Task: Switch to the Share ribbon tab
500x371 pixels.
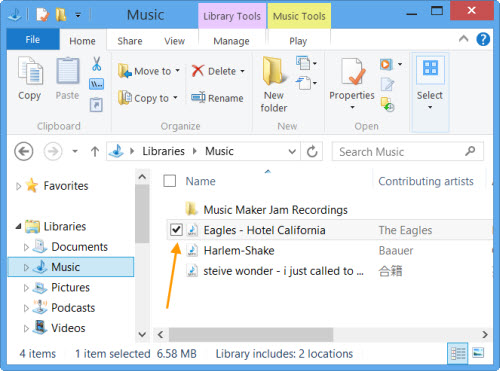Action: pyautogui.click(x=130, y=41)
